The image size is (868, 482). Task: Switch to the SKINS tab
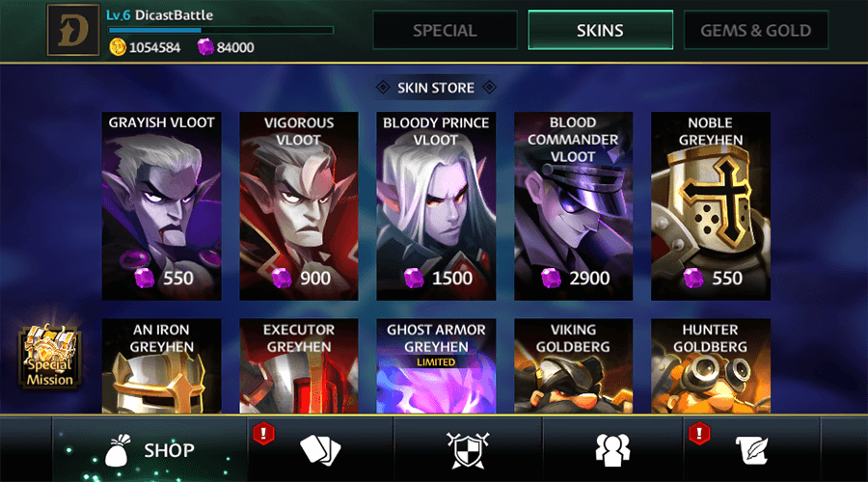tap(600, 30)
